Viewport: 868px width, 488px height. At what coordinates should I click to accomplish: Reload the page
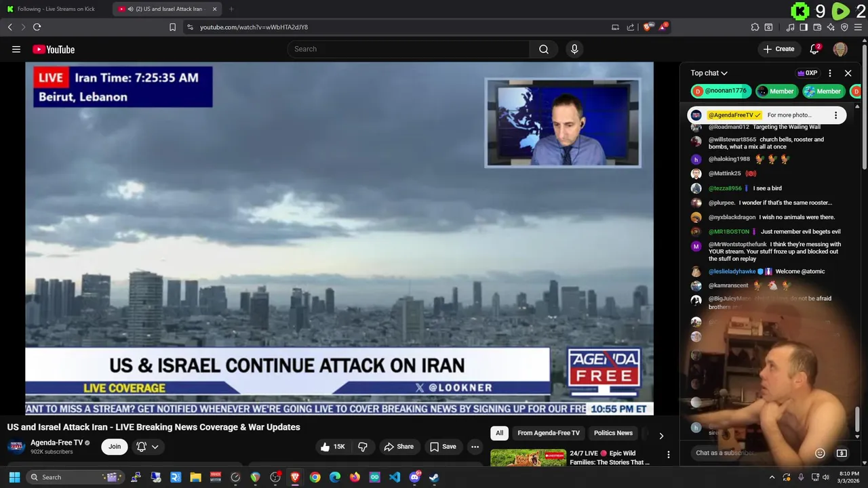37,27
